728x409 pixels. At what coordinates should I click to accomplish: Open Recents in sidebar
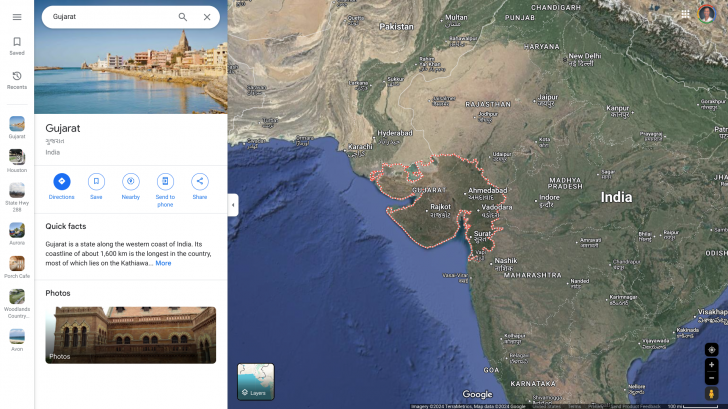pos(17,80)
